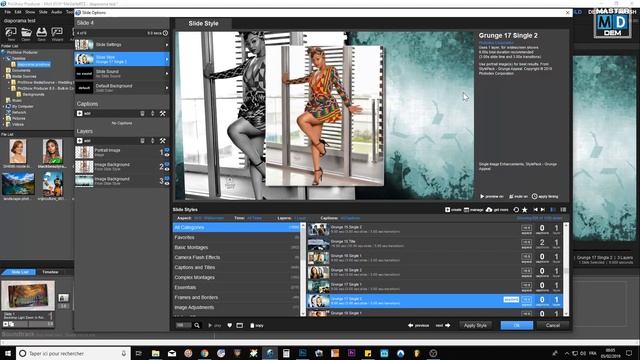
Task: Click the Layers move up/down arrows icon
Action: (153, 141)
